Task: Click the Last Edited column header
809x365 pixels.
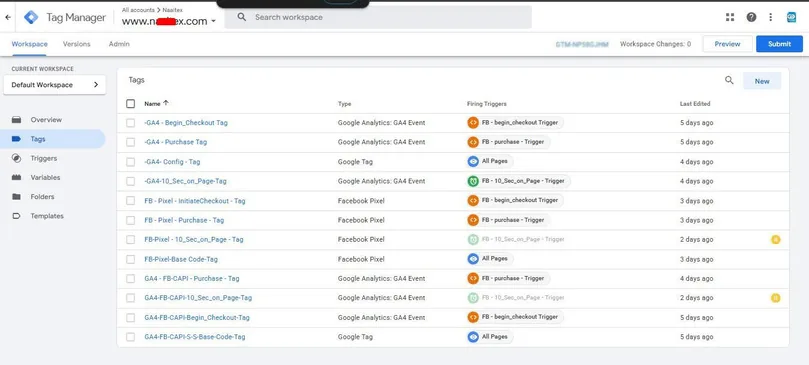Action: [695, 104]
